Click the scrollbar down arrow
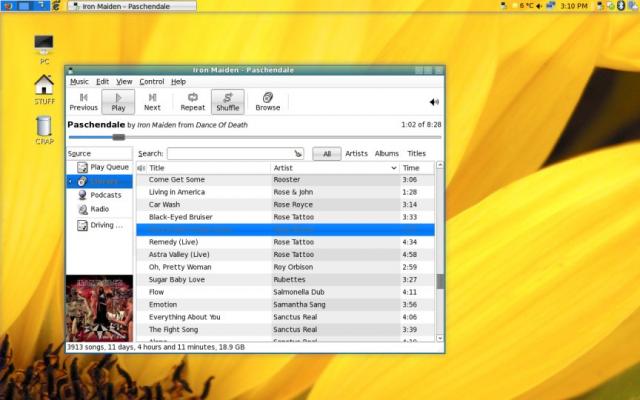The image size is (640, 400). click(x=440, y=338)
